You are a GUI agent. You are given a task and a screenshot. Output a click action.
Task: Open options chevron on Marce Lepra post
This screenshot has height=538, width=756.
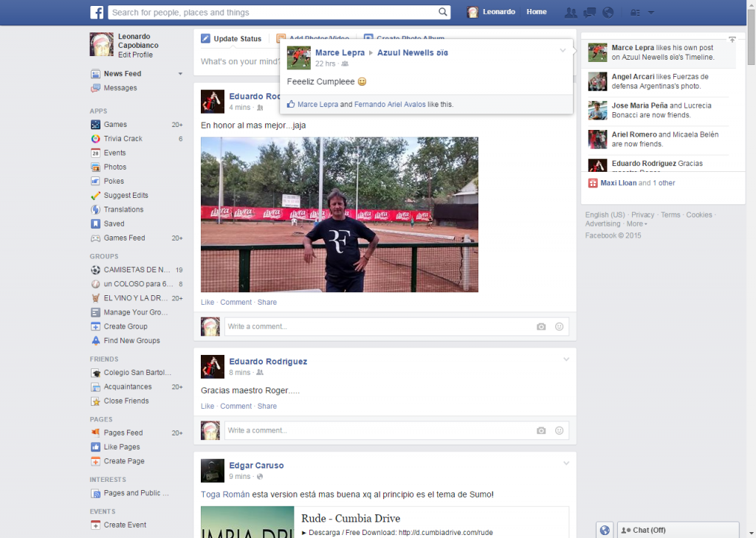(563, 50)
